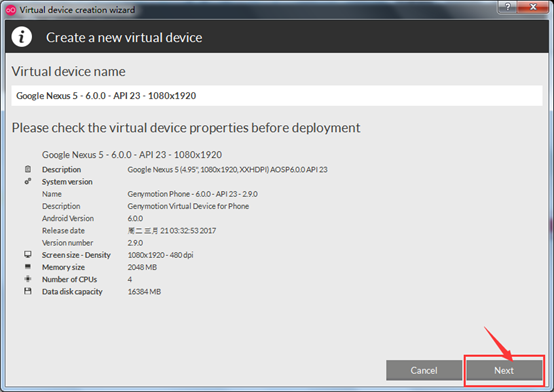Click the 'Data disk capacity' label

point(72,292)
